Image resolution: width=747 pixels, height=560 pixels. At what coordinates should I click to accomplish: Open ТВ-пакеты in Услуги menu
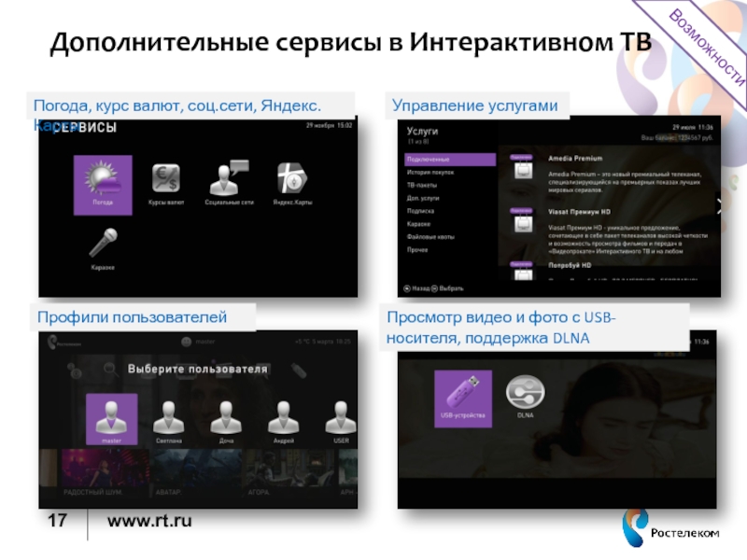pyautogui.click(x=422, y=185)
